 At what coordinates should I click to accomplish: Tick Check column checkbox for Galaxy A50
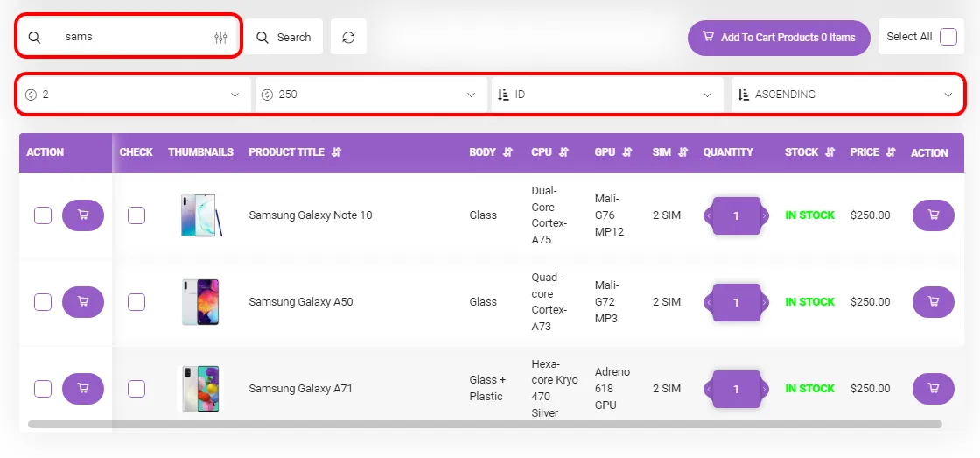(x=136, y=302)
